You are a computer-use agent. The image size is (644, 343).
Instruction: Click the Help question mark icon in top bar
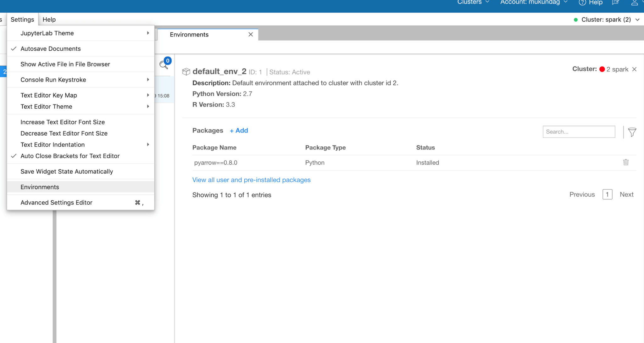[582, 3]
